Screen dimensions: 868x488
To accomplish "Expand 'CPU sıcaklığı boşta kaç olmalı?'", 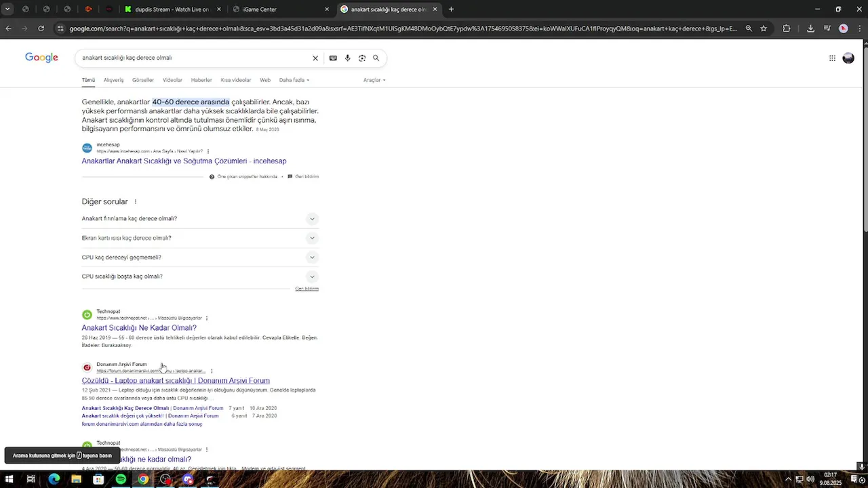I will pos(200,277).
